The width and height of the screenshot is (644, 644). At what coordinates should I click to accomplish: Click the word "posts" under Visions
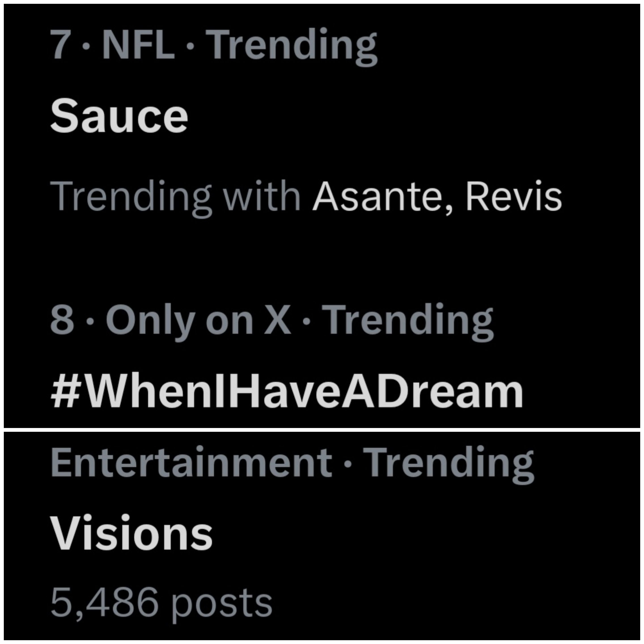(221, 604)
